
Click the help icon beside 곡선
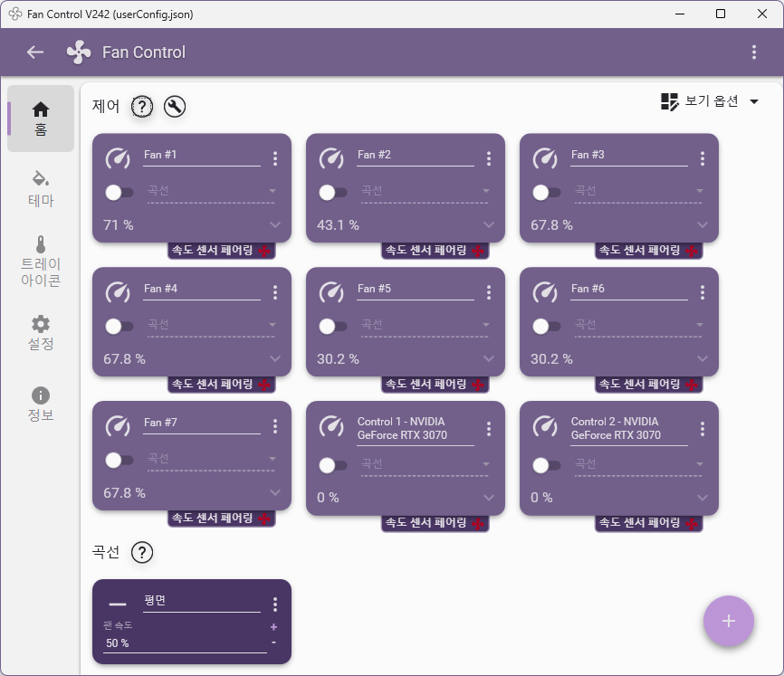[x=142, y=552]
